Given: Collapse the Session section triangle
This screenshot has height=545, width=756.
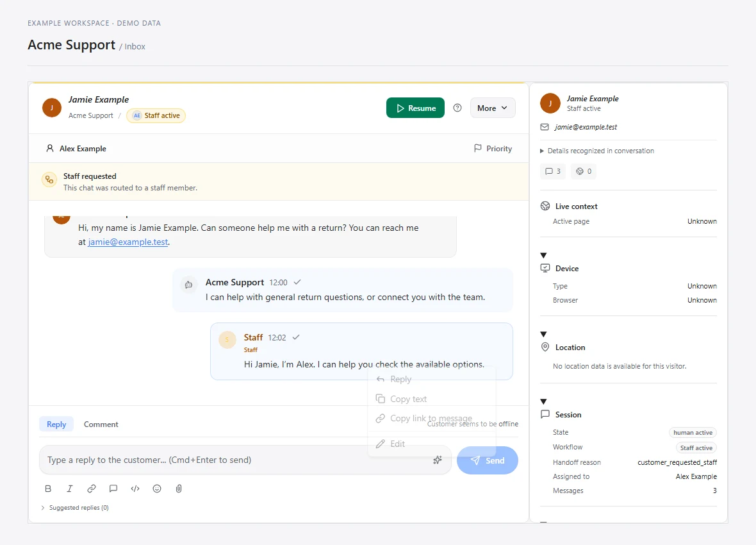Looking at the screenshot, I should coord(543,401).
